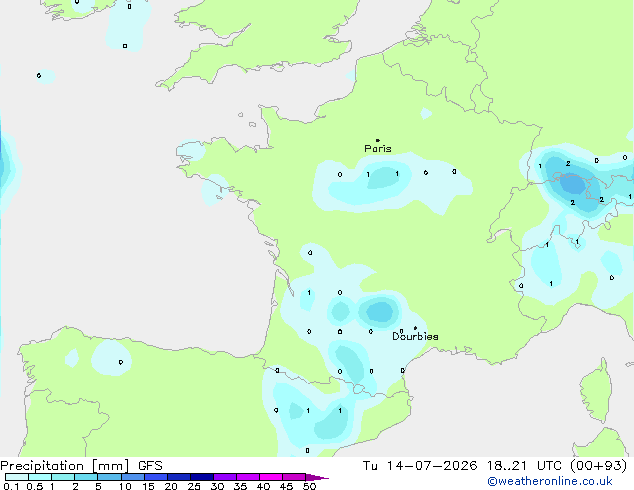Click the 30–35 mm purple legend swatch
Viewport: 634px width, 490px height.
point(225,477)
